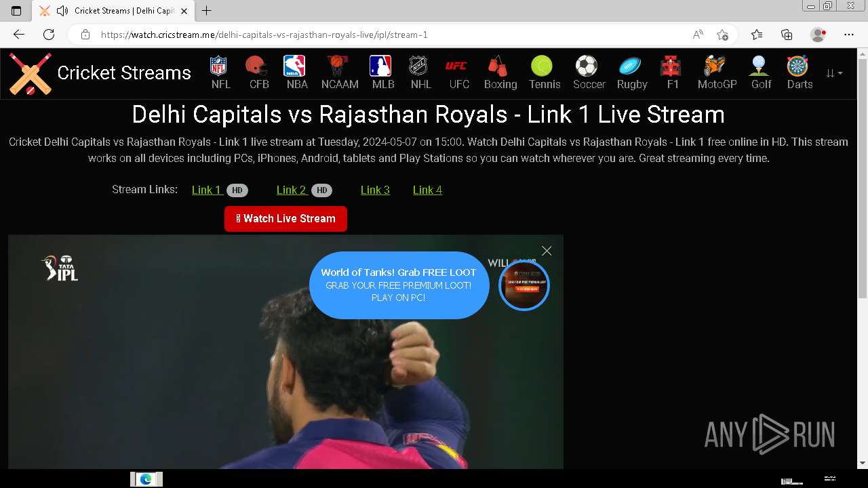Click the scroll down arrow
The image size is (868, 488).
click(x=863, y=464)
